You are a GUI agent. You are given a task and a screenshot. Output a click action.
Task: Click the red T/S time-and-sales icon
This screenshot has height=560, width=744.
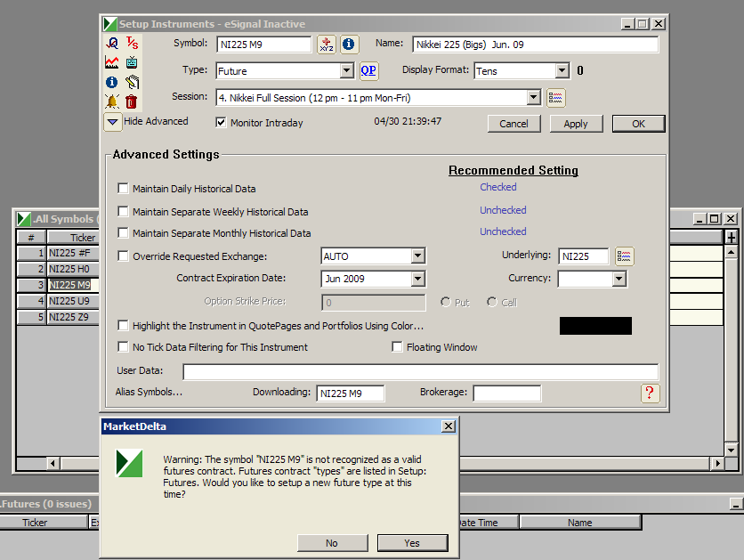(132, 44)
